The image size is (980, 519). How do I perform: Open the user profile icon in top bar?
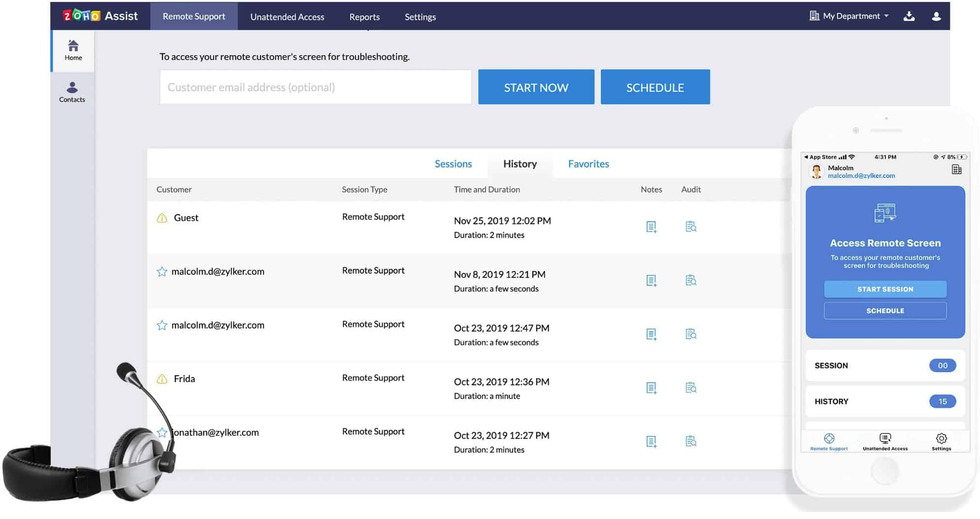click(936, 16)
